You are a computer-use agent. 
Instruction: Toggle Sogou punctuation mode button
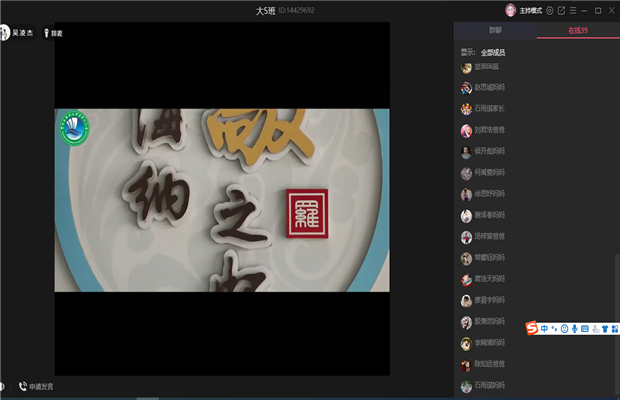point(554,329)
